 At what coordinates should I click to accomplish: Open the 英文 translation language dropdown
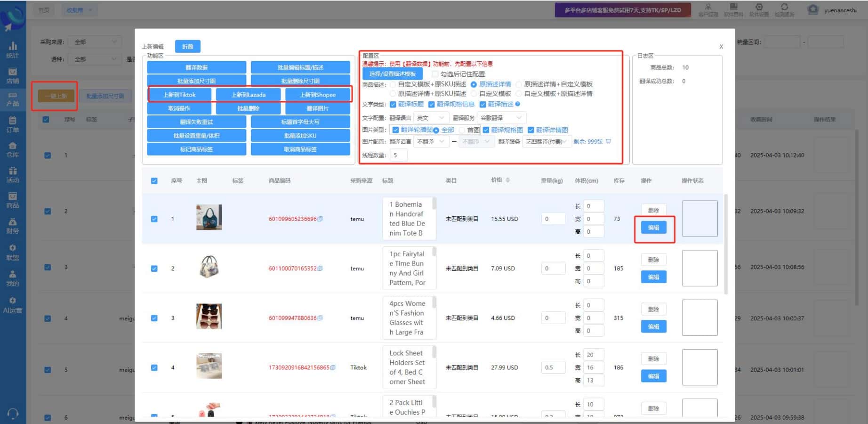(430, 118)
